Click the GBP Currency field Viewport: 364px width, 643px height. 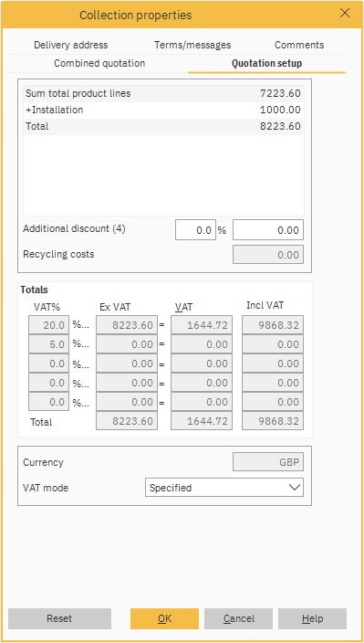point(268,462)
